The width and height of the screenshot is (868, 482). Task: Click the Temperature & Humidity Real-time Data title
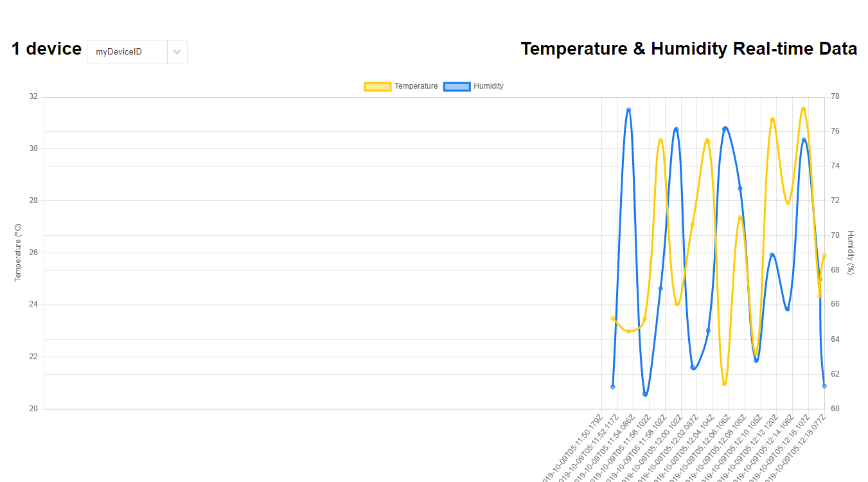pos(689,48)
